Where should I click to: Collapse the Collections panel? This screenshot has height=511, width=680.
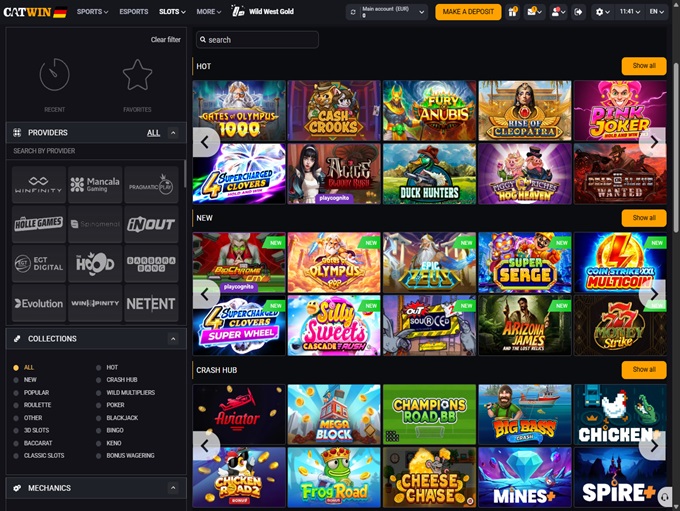click(x=173, y=339)
